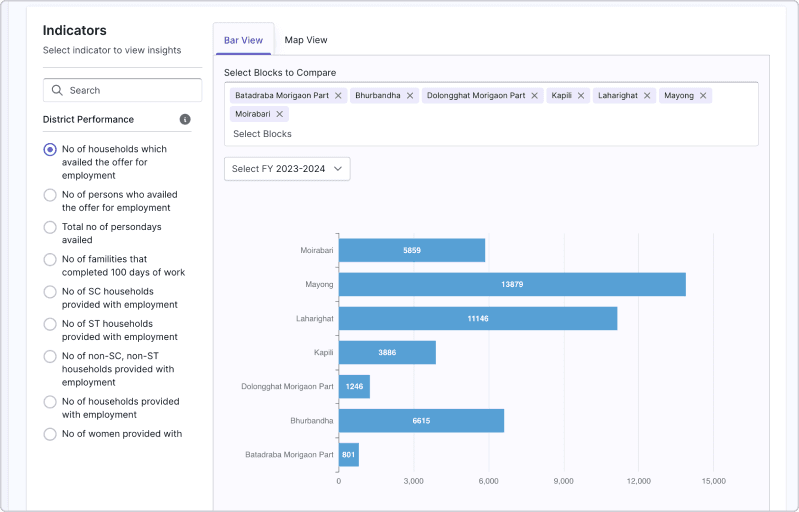Image resolution: width=799 pixels, height=512 pixels.
Task: Click District Performance section label
Action: (x=88, y=119)
